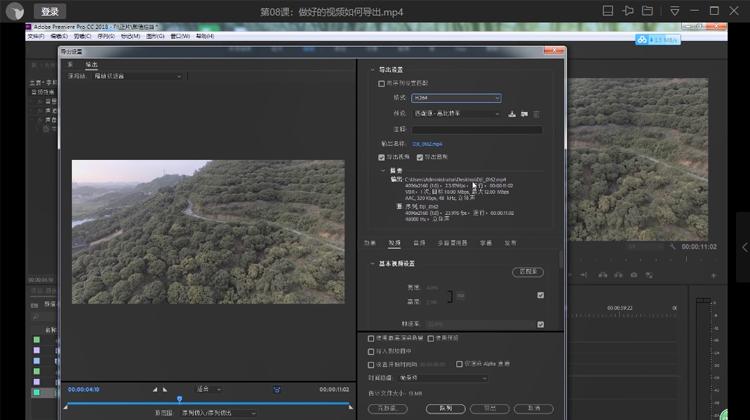This screenshot has width=750, height=420.
Task: Click the 导出 export button
Action: coord(490,409)
